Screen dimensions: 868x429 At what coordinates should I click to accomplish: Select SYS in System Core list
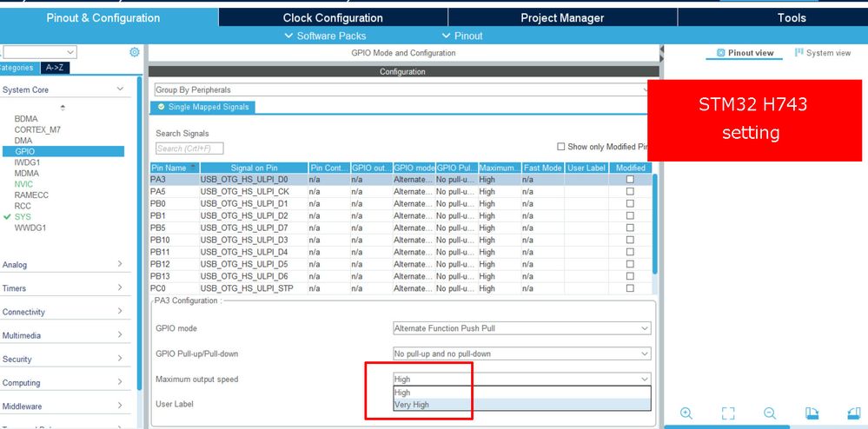23,216
